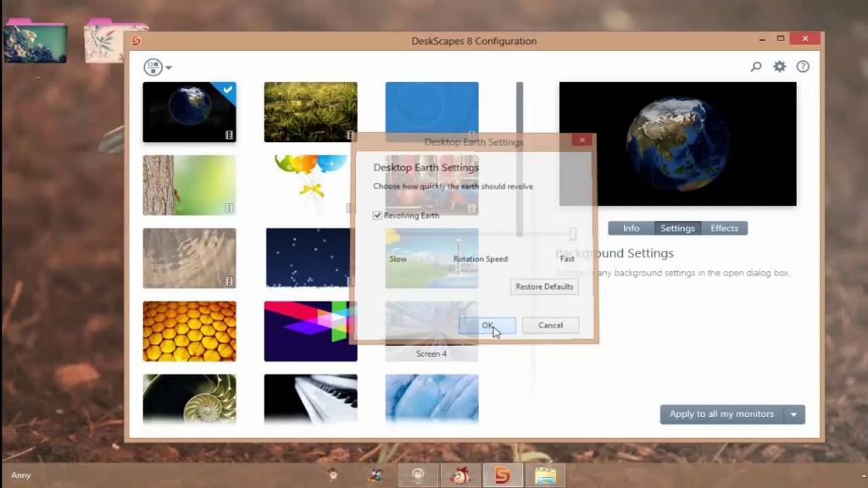Image resolution: width=868 pixels, height=488 pixels.
Task: Switch the blue checkmark selection on Earth thumbnail
Action: [x=227, y=90]
